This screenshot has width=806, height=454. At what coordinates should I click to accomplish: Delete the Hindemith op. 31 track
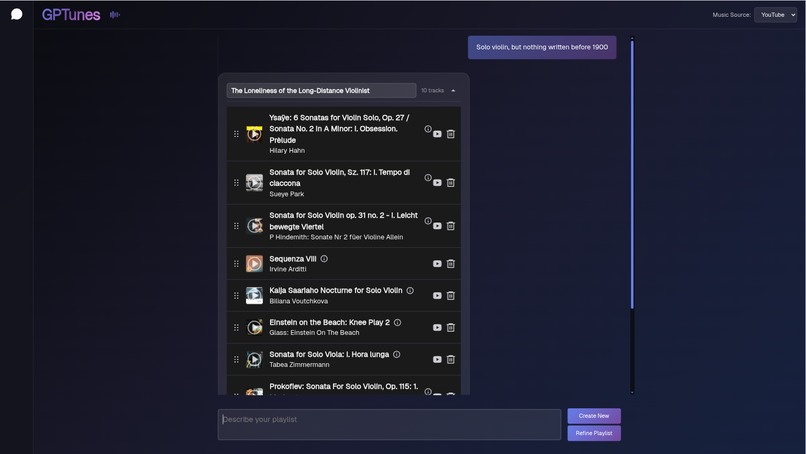[451, 226]
